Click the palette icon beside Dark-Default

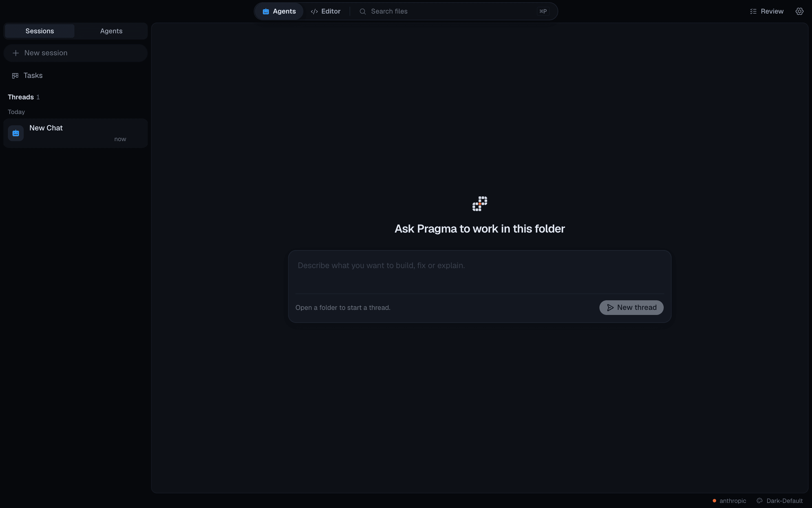tap(760, 501)
